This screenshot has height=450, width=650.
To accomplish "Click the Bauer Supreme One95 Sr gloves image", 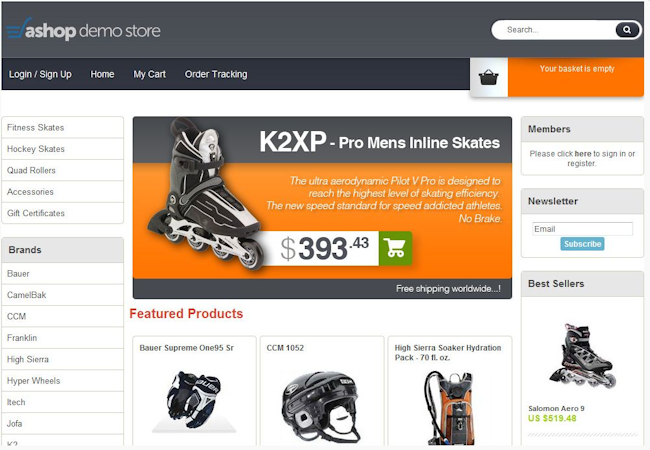I will (x=194, y=400).
